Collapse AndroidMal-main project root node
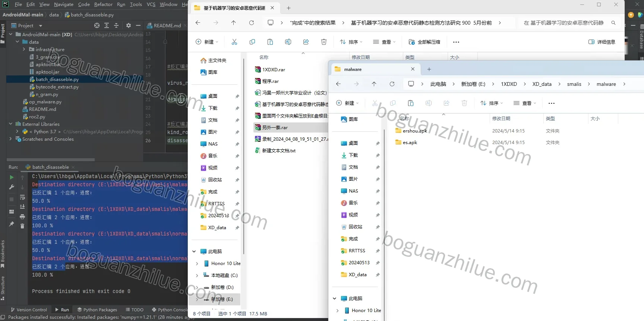The height and width of the screenshot is (321, 644). (11, 34)
